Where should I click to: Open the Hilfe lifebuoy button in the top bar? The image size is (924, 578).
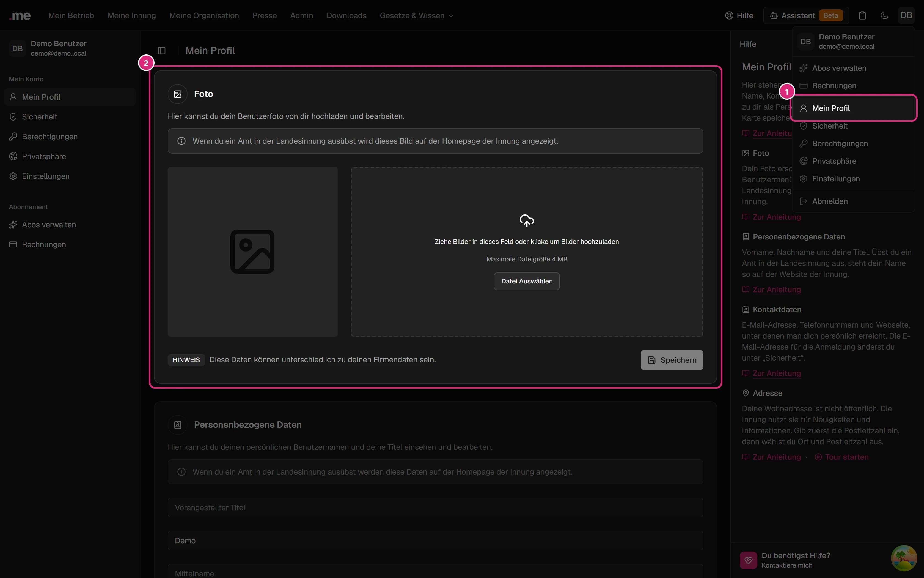point(739,16)
